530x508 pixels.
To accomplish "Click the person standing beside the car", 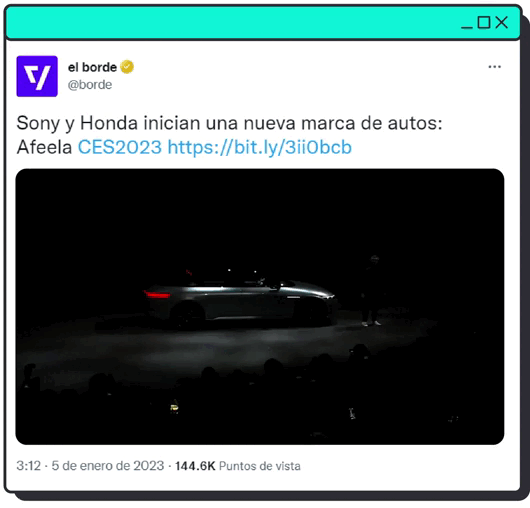I will 371,291.
